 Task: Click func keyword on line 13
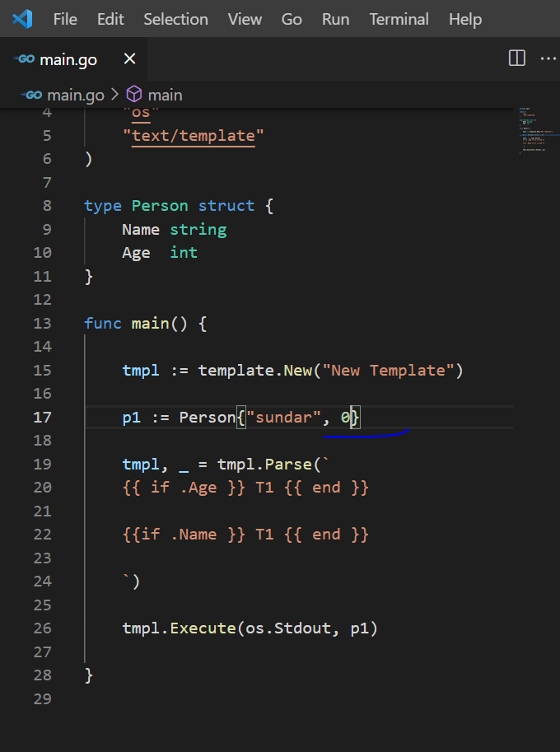[103, 323]
